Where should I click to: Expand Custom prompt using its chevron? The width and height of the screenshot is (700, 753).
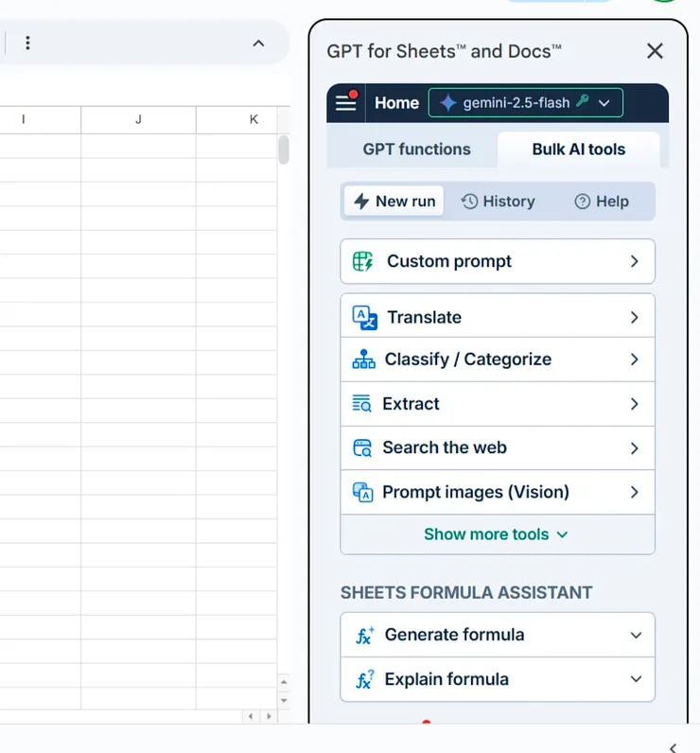(x=634, y=261)
